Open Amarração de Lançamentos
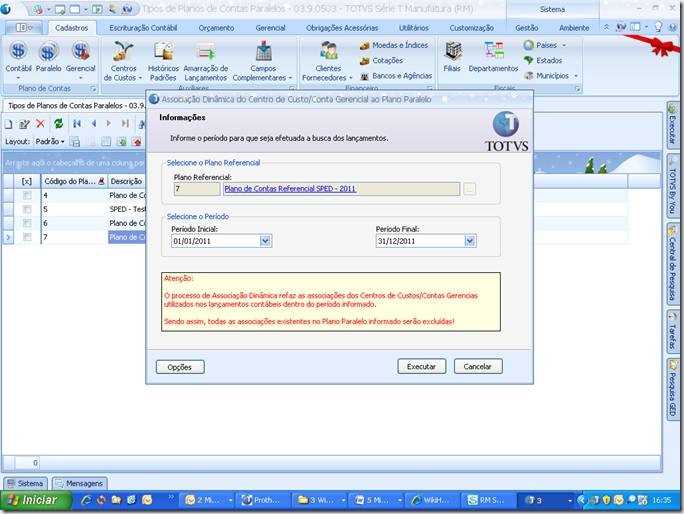 pyautogui.click(x=205, y=61)
